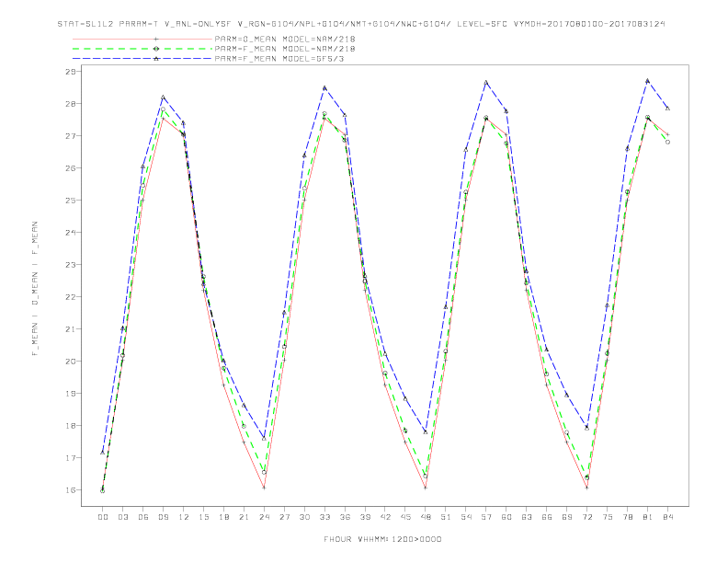Screen dimensions: 728x563
Task: Click x-axis tick label 51
Action: [x=446, y=517]
